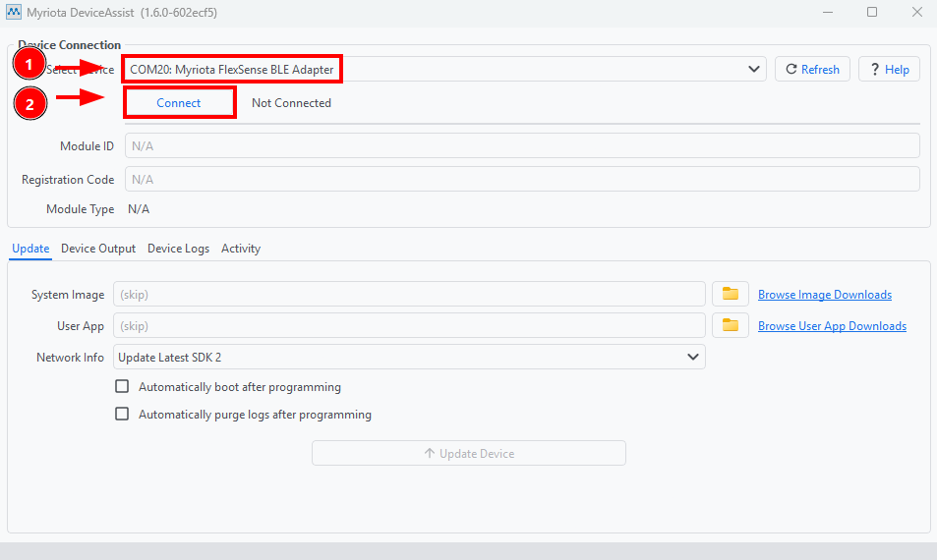
Task: Close the DeviceAssist window
Action: (916, 12)
